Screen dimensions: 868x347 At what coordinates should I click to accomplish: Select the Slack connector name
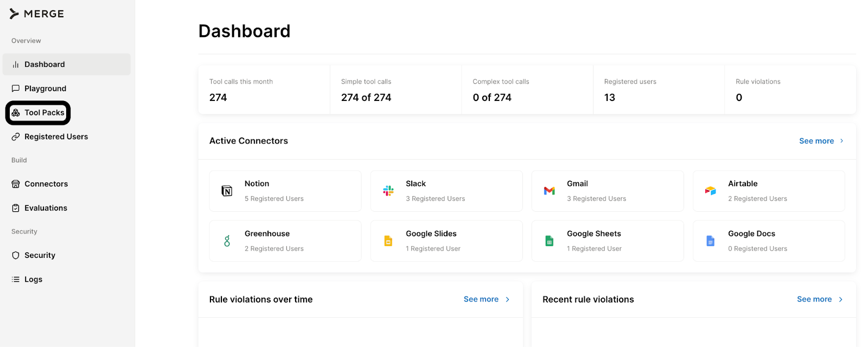coord(416,184)
